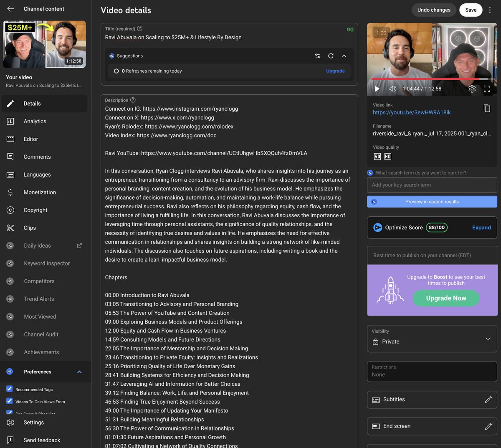The height and width of the screenshot is (448, 501).
Task: Click the Restrictions None field
Action: (x=432, y=371)
